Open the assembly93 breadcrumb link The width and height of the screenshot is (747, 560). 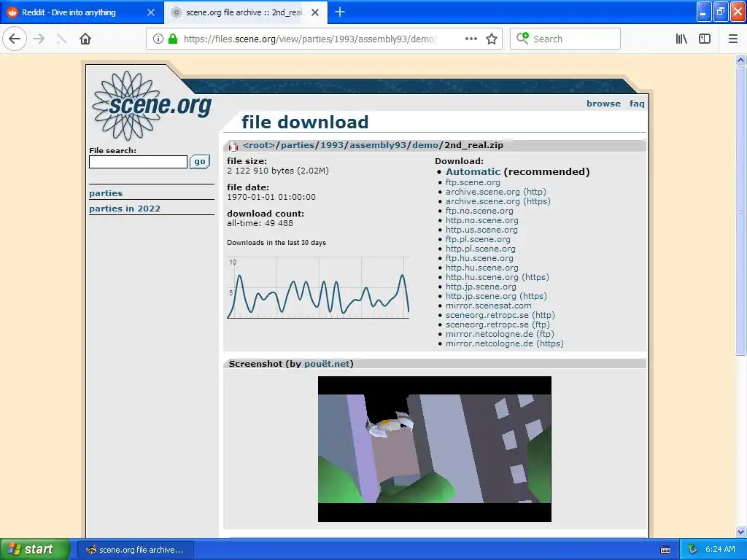pyautogui.click(x=378, y=145)
